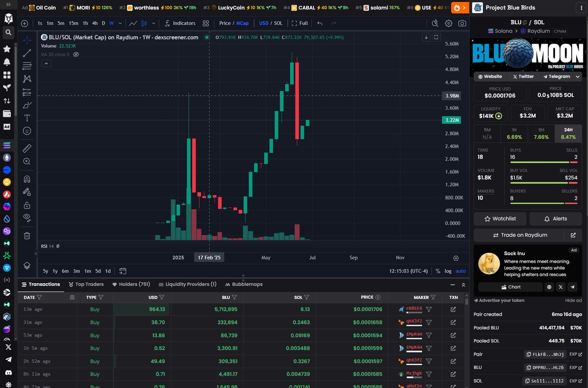
Task: Take a chart snapshot with the camera icon
Action: 462,23
